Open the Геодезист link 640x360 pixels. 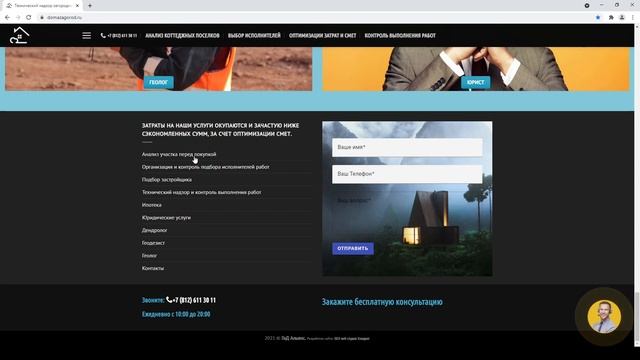[153, 243]
